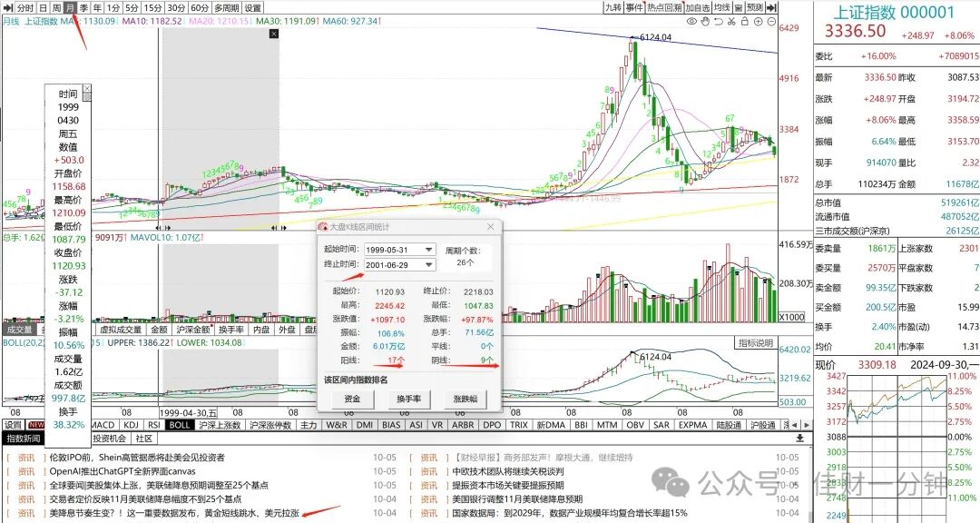Viewport: 980px width, 523px height.
Task: Switch to the 沪深上涨数 tab
Action: pos(220,425)
